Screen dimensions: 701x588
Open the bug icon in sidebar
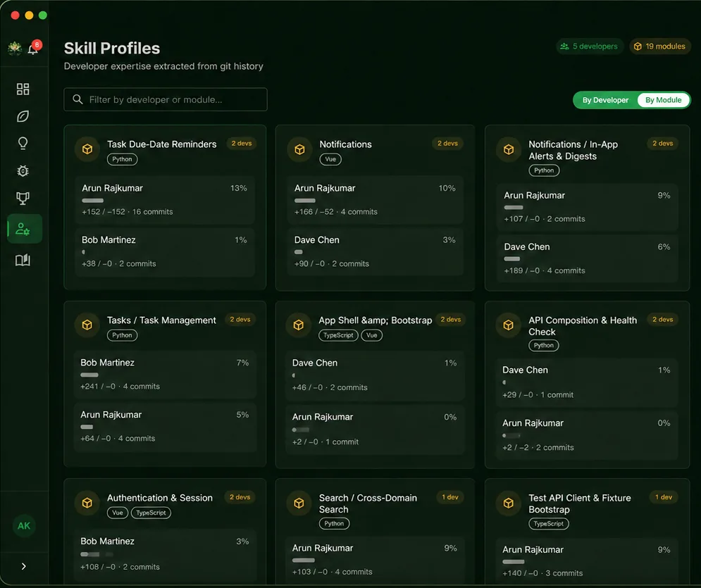click(x=23, y=170)
